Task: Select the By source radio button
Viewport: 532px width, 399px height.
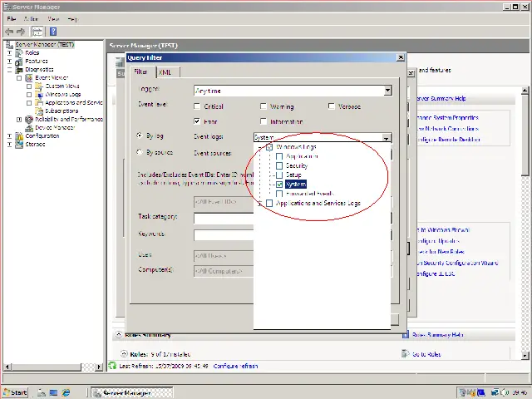Action: [x=139, y=152]
